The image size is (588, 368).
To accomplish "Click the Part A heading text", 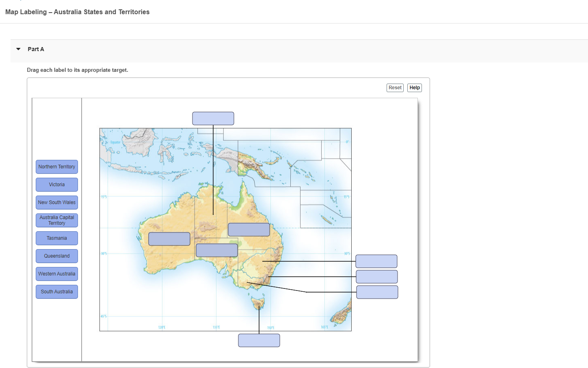I will (36, 49).
